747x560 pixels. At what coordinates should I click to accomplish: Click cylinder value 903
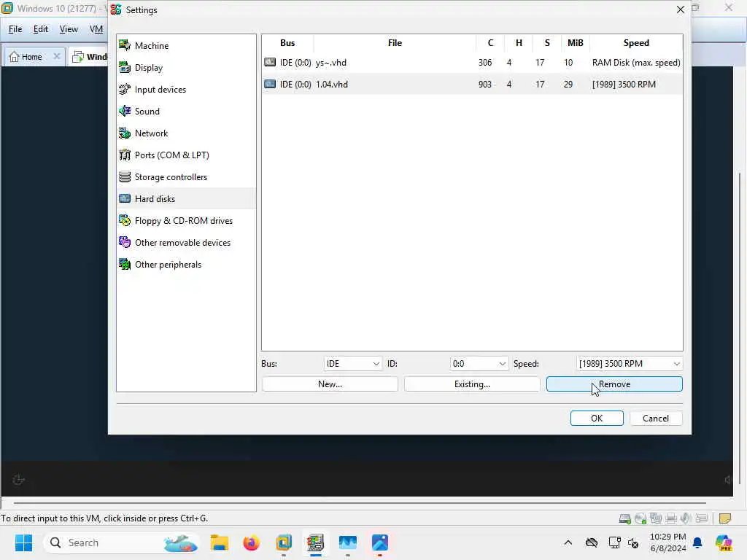tap(485, 85)
